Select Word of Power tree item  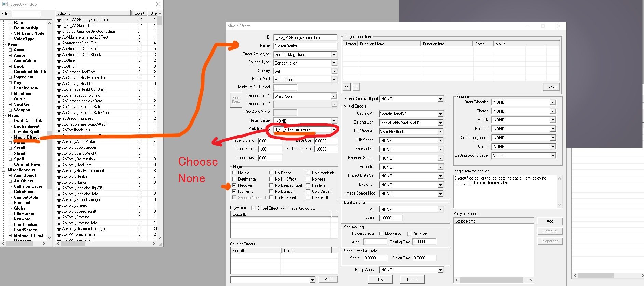pos(28,165)
